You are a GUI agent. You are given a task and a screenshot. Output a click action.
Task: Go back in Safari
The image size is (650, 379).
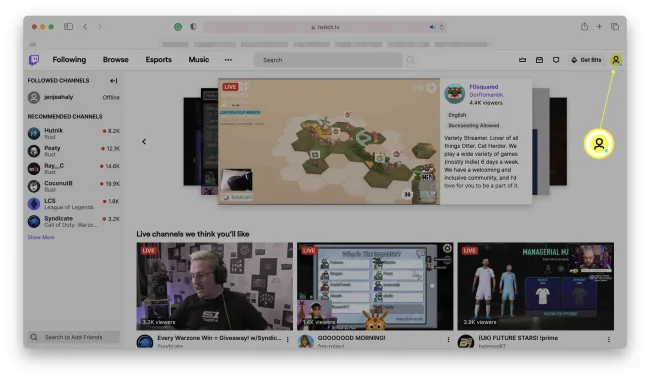[85, 27]
